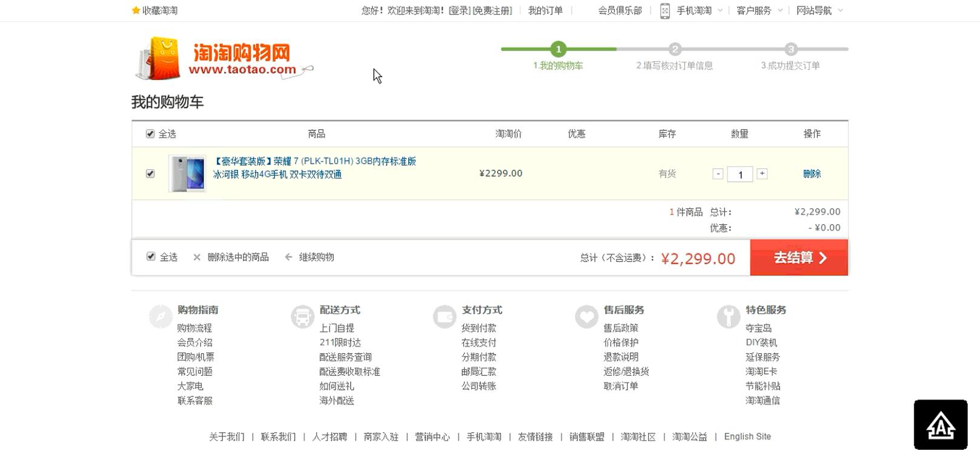This screenshot has width=980, height=471.
Task: Click 货到付款 under 支付方式
Action: click(x=478, y=328)
